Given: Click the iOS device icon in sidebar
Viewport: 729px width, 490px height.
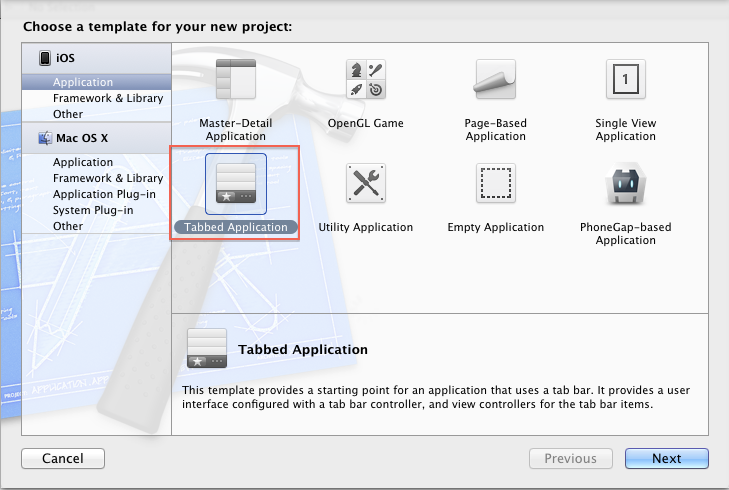Looking at the screenshot, I should click(x=45, y=58).
